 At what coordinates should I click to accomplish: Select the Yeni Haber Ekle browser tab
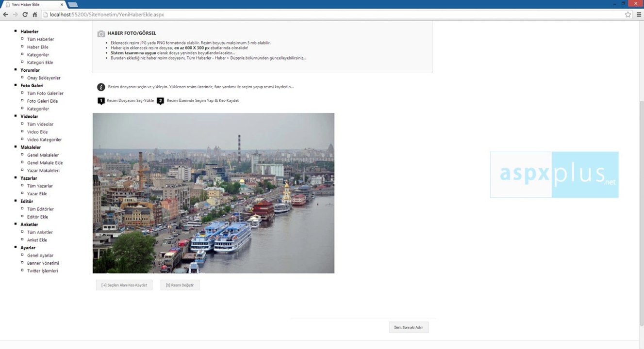(x=33, y=4)
